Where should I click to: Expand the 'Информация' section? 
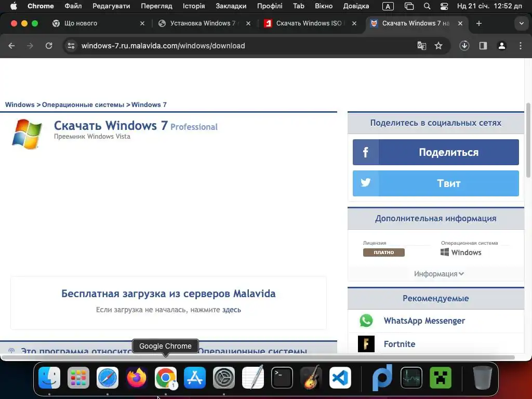point(438,274)
